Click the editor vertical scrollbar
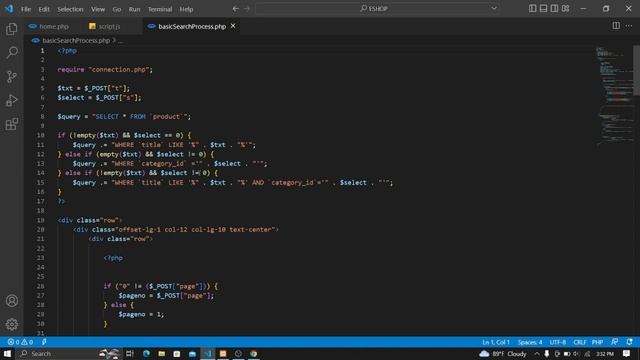Image resolution: width=640 pixels, height=360 pixels. click(636, 70)
